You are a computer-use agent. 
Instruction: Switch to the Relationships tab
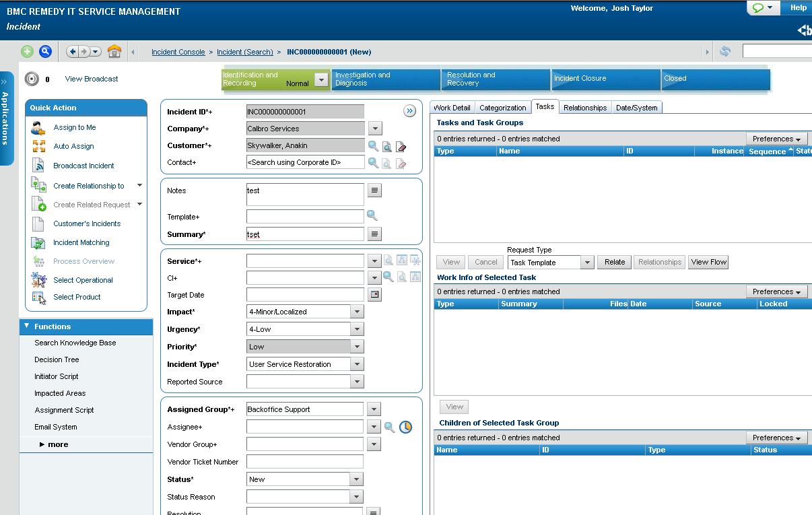(x=585, y=108)
